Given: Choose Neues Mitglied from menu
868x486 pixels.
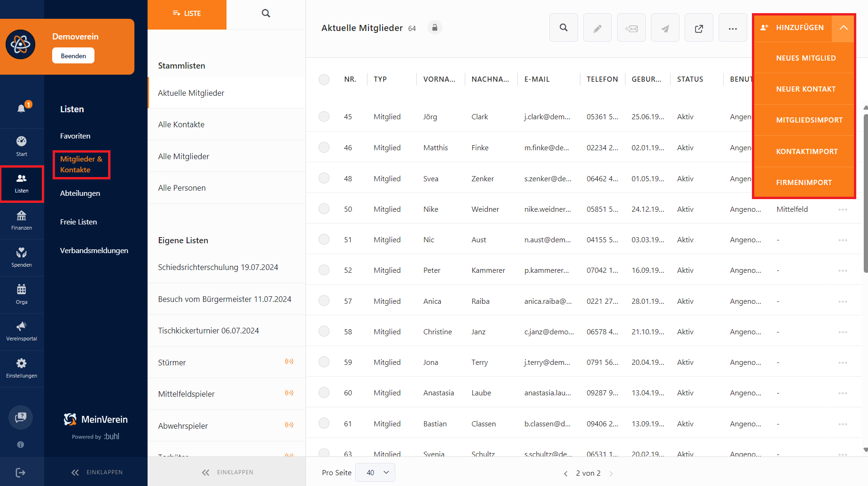Looking at the screenshot, I should pyautogui.click(x=804, y=58).
